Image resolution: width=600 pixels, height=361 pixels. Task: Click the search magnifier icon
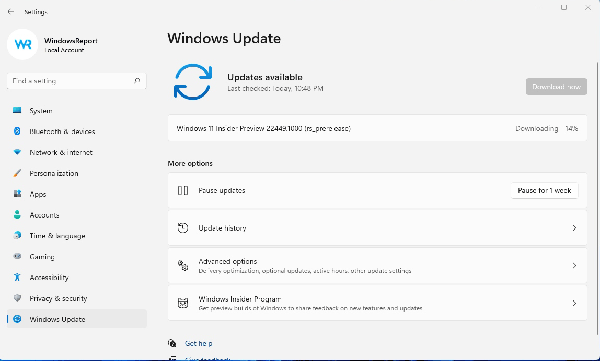pyautogui.click(x=137, y=81)
